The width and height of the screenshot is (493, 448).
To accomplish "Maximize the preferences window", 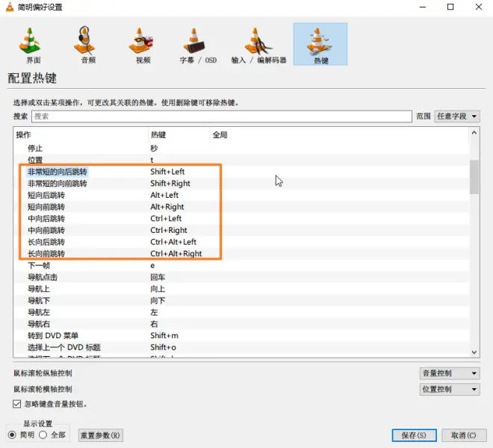I will 450,7.
